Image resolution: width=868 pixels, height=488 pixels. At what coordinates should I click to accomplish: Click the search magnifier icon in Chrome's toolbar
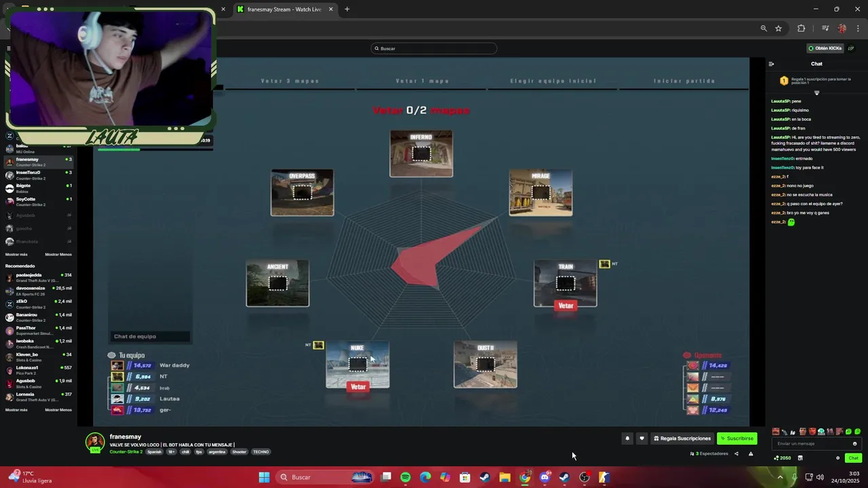[764, 28]
